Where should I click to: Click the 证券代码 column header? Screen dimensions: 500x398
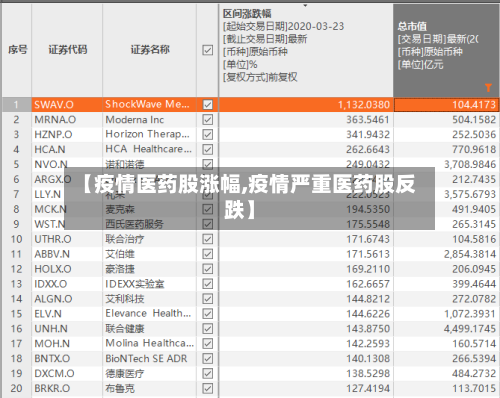click(67, 50)
